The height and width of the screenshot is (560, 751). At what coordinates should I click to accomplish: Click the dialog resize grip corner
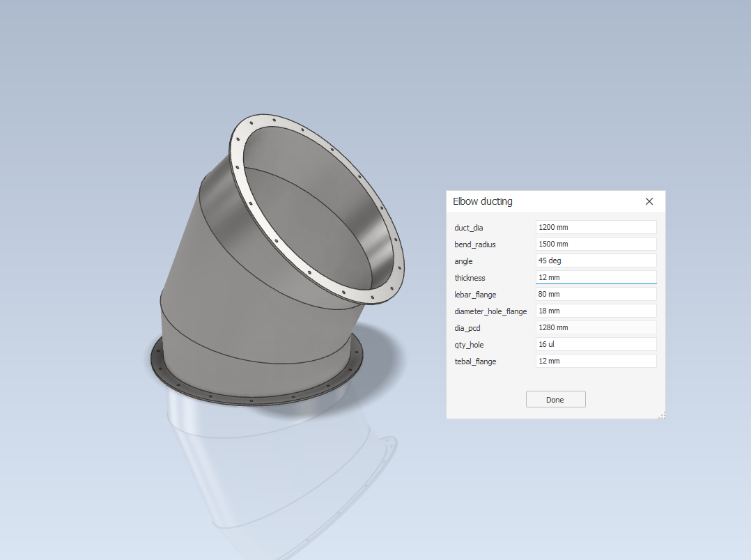click(x=662, y=415)
